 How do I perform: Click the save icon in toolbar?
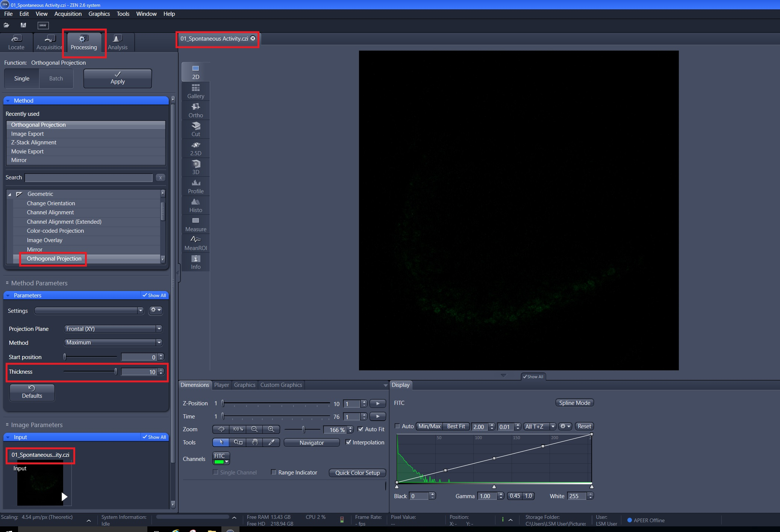pos(23,25)
